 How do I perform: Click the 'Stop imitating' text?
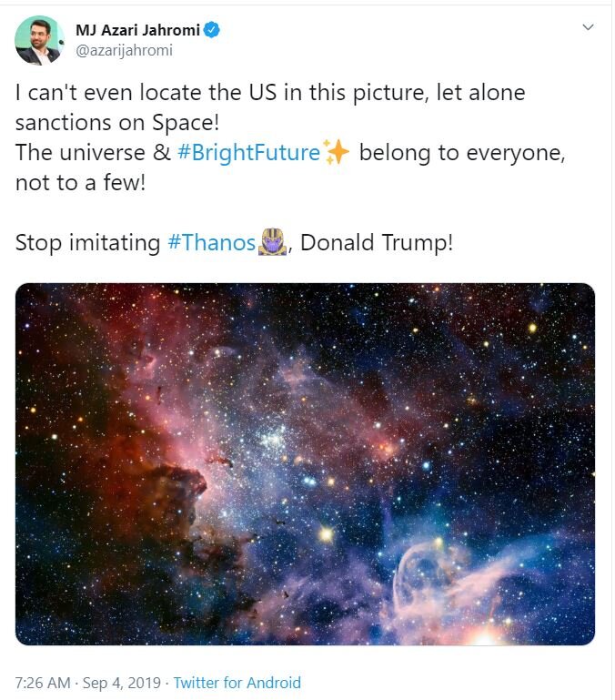[x=87, y=243]
